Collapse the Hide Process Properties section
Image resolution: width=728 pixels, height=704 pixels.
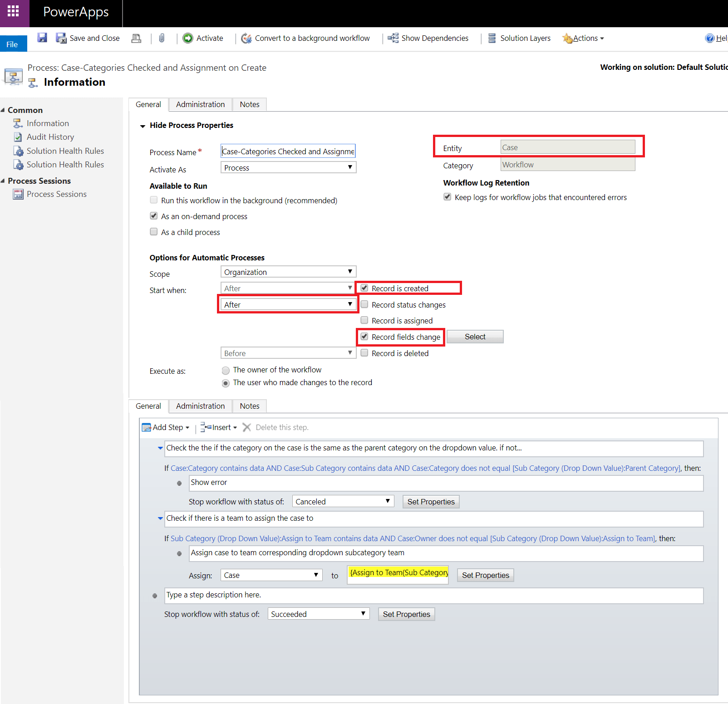(x=143, y=126)
